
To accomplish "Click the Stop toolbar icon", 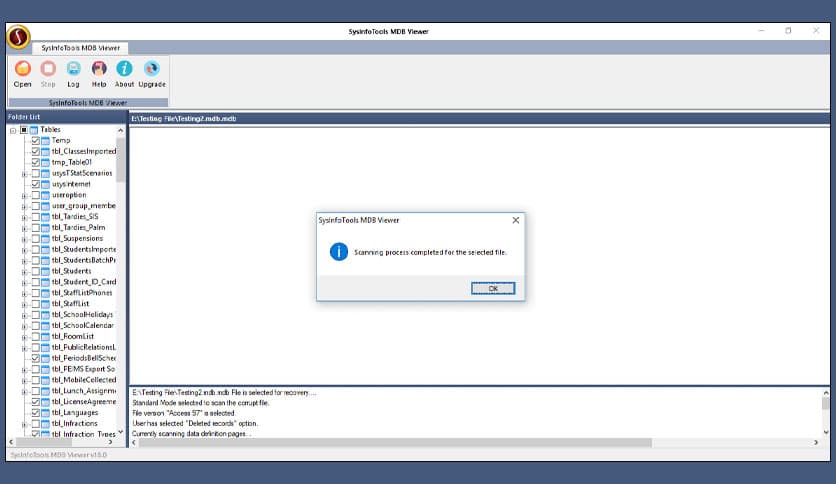I will pyautogui.click(x=48, y=69).
